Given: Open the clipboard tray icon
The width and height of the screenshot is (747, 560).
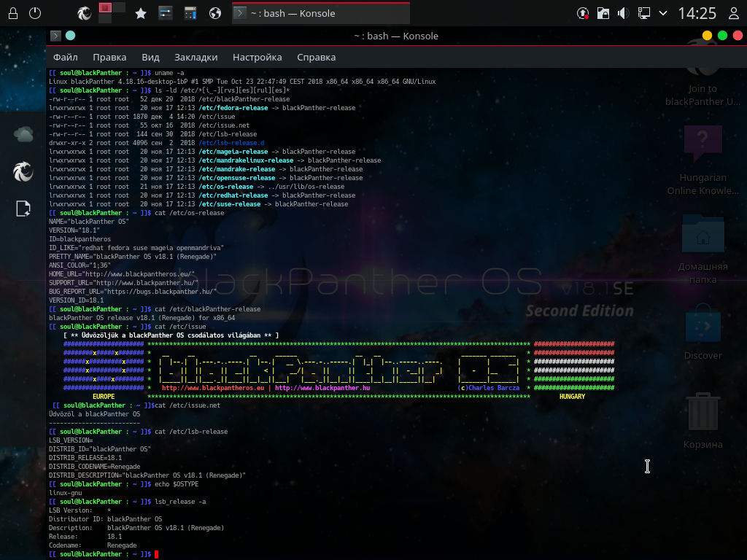Looking at the screenshot, I should point(603,13).
